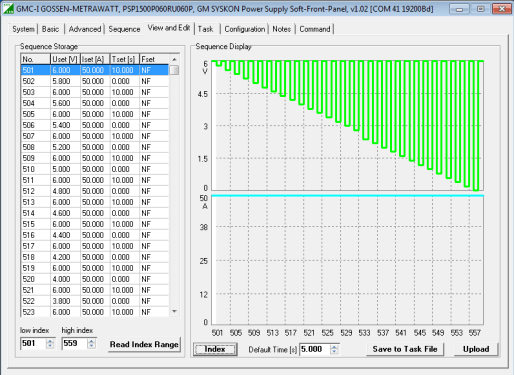Select sequence row 510 in the list

pyautogui.click(x=95, y=169)
